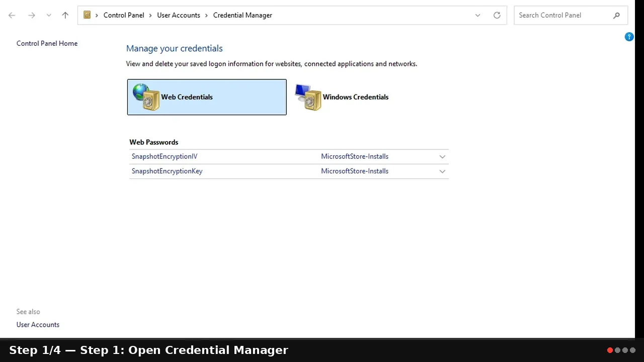Click the back navigation arrow
The image size is (644, 362).
point(12,15)
